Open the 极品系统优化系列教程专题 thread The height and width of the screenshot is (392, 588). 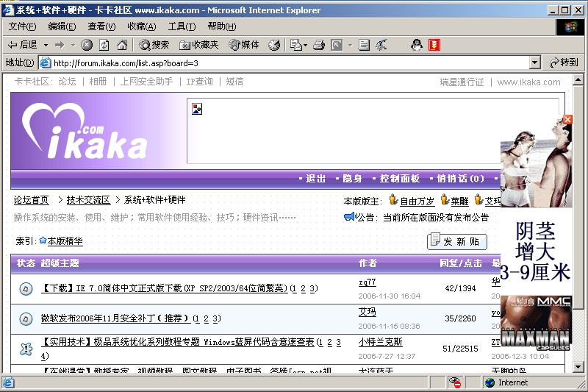[x=177, y=342]
